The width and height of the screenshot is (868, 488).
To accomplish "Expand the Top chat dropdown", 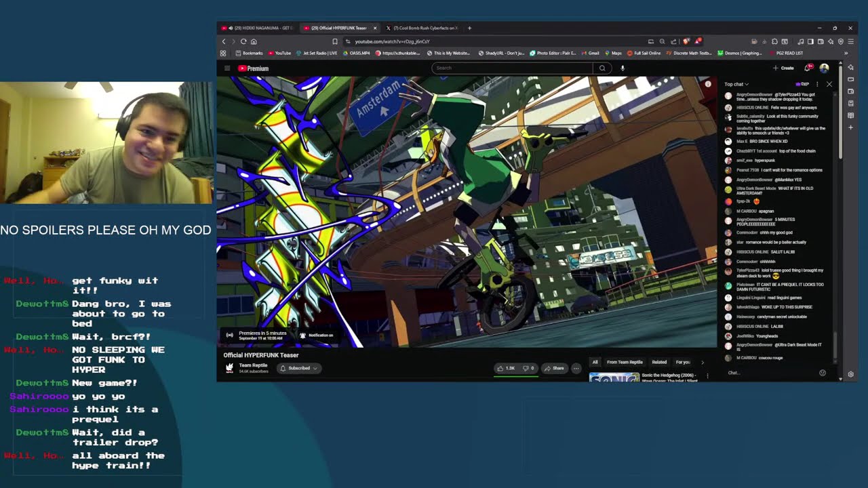I will (x=736, y=84).
